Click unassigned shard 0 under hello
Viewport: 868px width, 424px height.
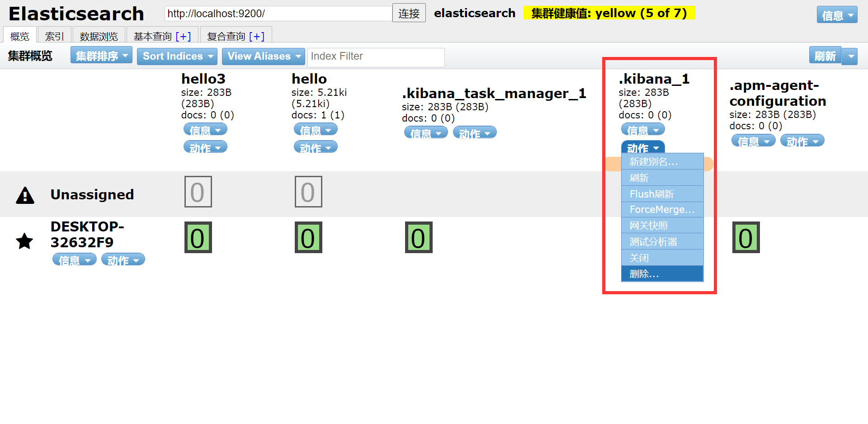308,192
